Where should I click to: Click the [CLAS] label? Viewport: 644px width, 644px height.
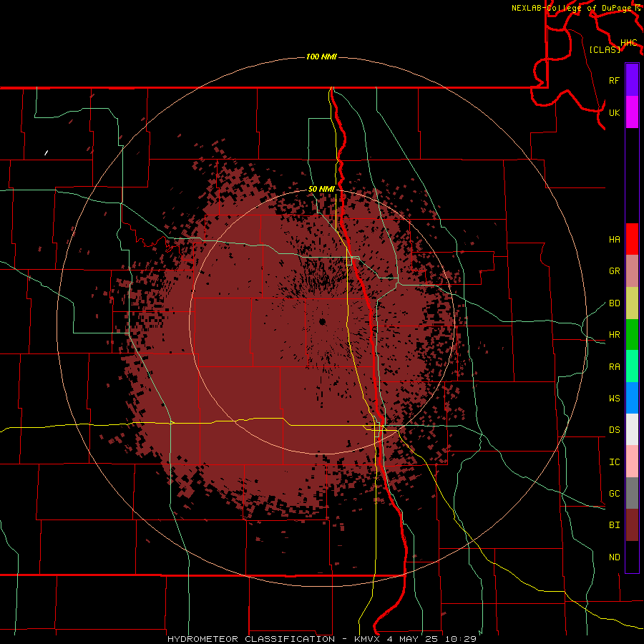coord(605,49)
